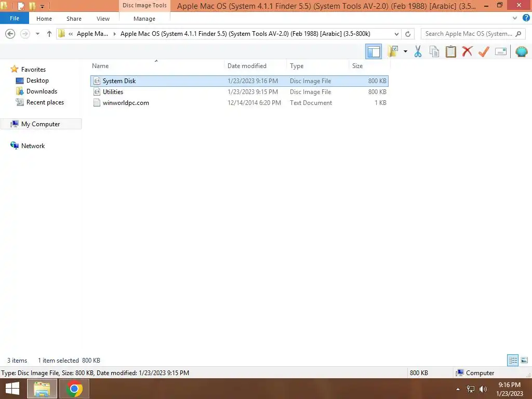
Task: Select the System Disk disc image file
Action: (x=239, y=81)
